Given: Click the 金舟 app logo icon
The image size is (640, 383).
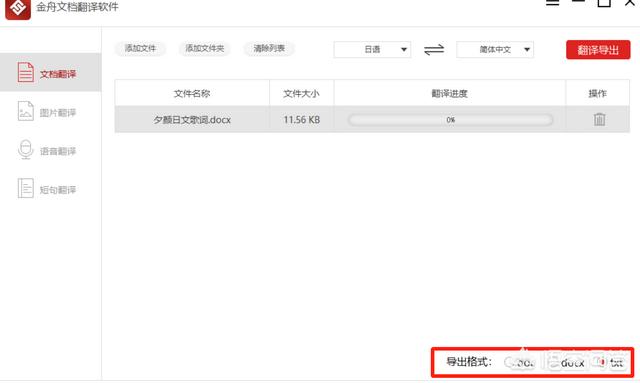Looking at the screenshot, I should click(x=18, y=8).
